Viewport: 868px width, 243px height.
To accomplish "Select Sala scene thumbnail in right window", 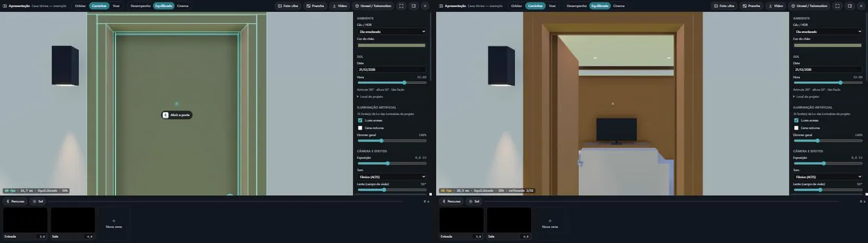I will pos(509,223).
